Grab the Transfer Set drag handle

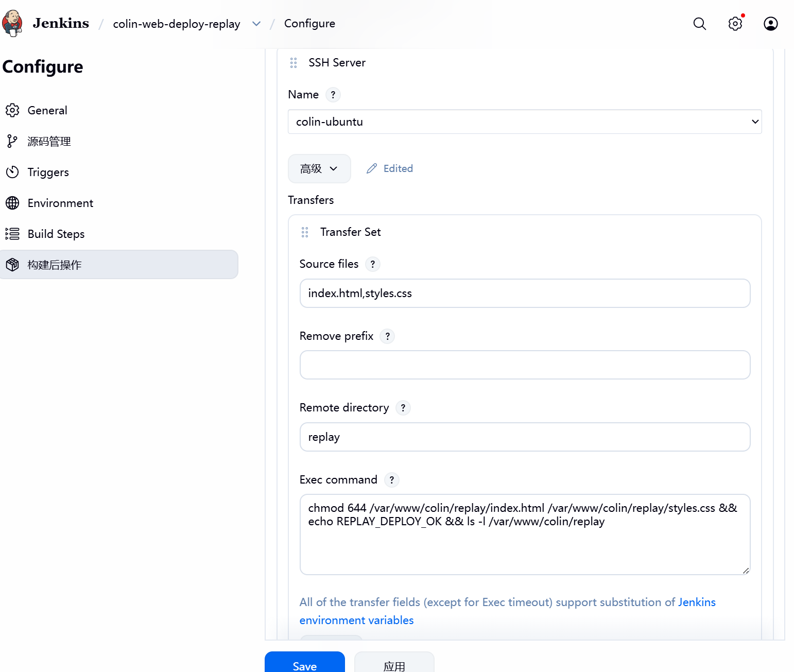[305, 232]
